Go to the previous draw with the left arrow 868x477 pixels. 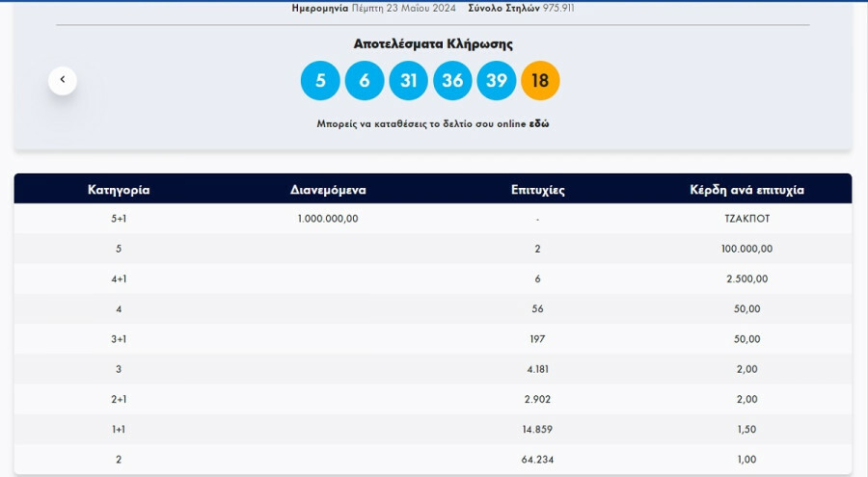[x=63, y=80]
